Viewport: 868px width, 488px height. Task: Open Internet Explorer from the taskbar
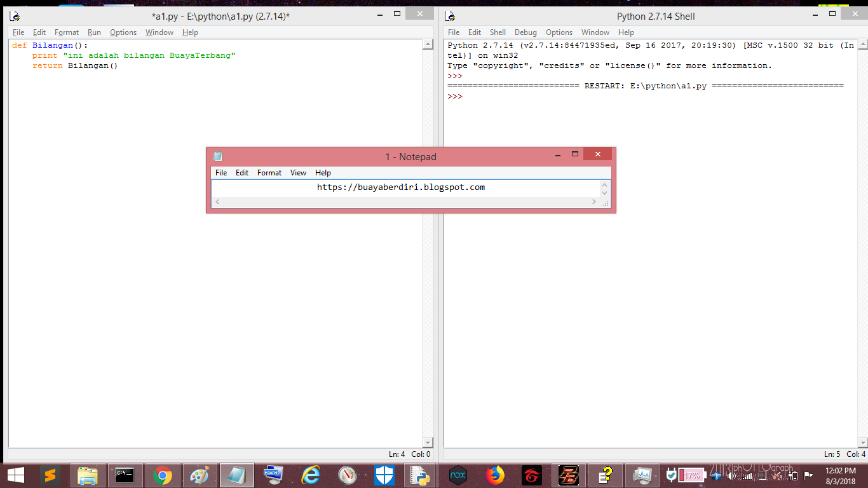coord(311,475)
